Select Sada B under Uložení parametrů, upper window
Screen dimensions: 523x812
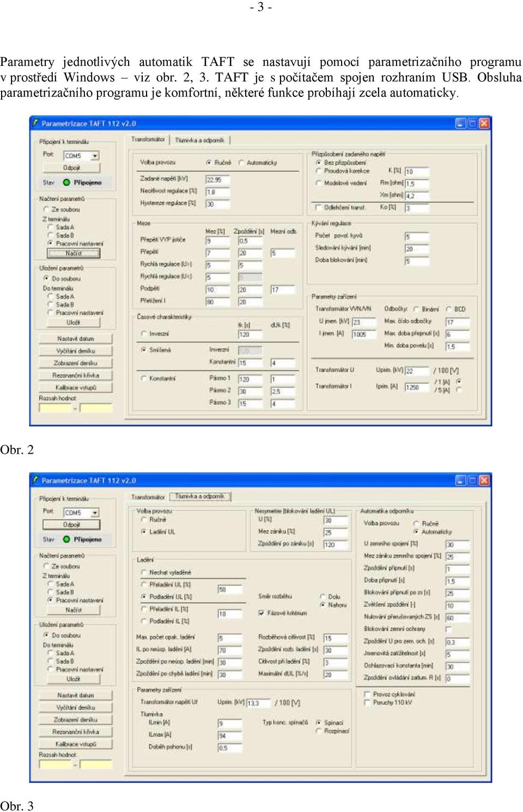(x=51, y=304)
